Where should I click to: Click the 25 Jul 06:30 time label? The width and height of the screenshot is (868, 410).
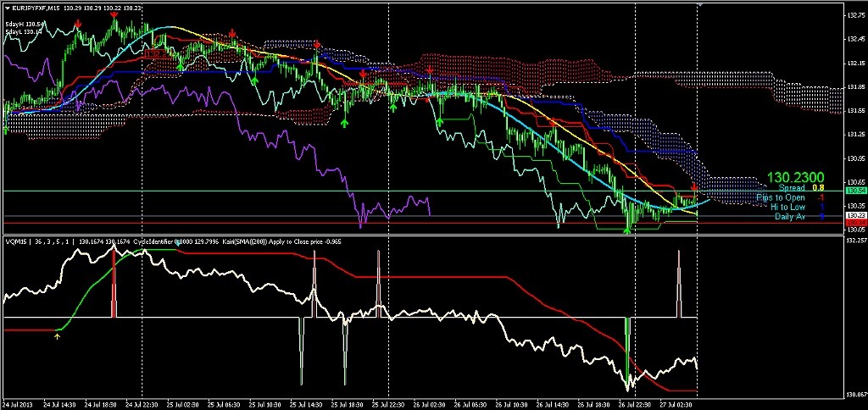coord(223,405)
